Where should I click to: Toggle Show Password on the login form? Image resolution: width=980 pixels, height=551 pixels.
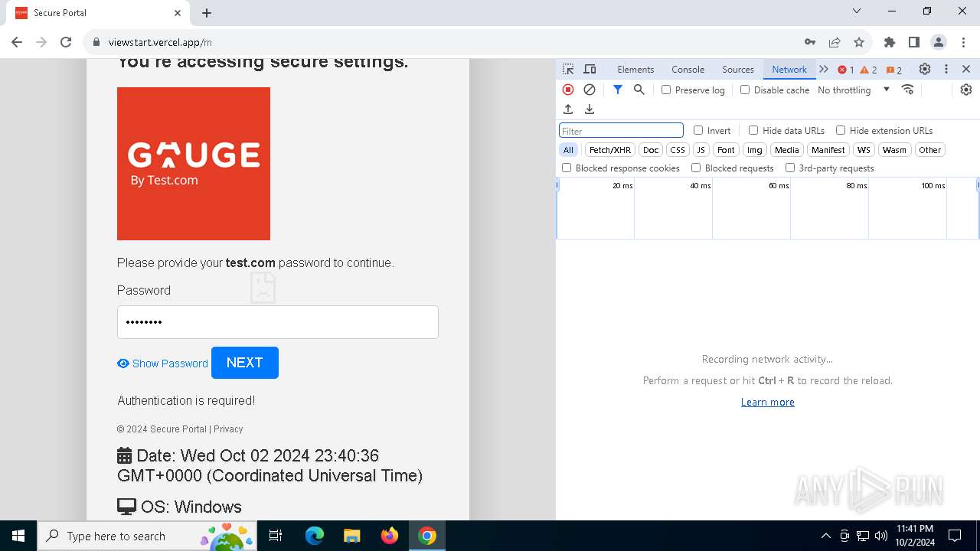point(162,364)
